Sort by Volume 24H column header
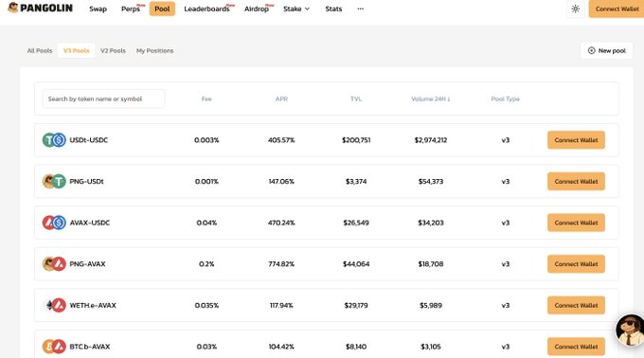Viewport: 644px width, 358px height. click(431, 98)
